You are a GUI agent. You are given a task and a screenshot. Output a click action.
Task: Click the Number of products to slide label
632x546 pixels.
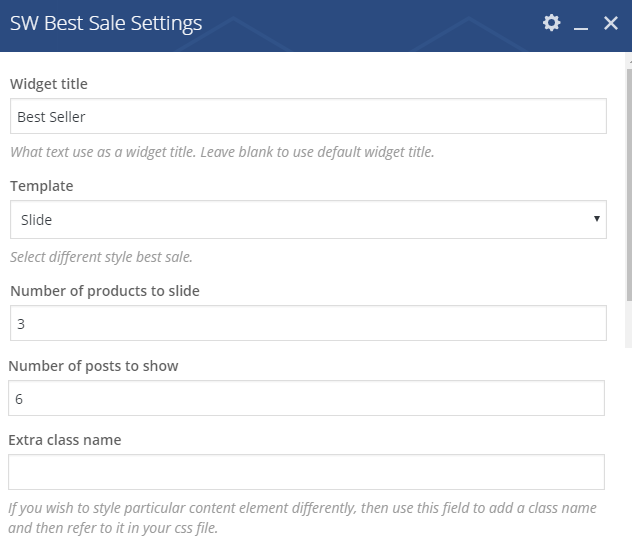coord(105,291)
